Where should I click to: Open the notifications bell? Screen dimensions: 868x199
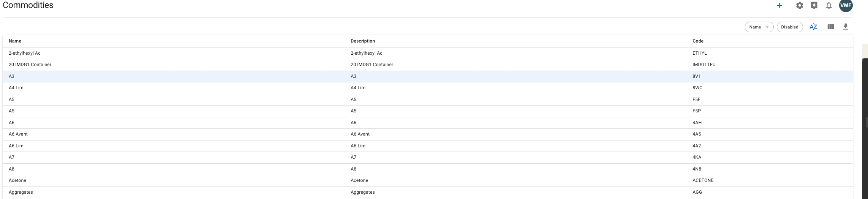point(829,6)
